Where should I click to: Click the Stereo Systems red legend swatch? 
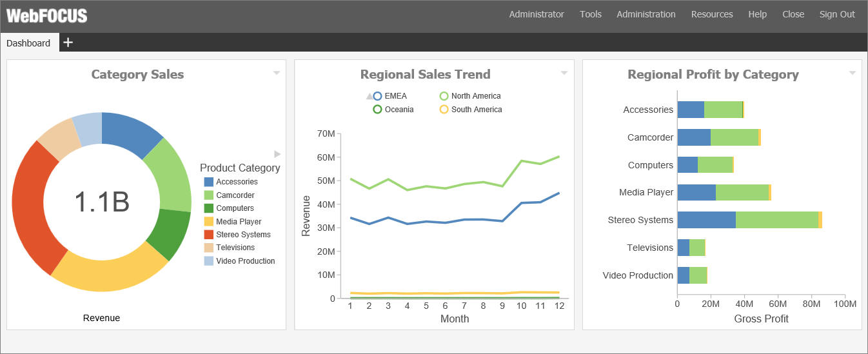pyautogui.click(x=209, y=235)
